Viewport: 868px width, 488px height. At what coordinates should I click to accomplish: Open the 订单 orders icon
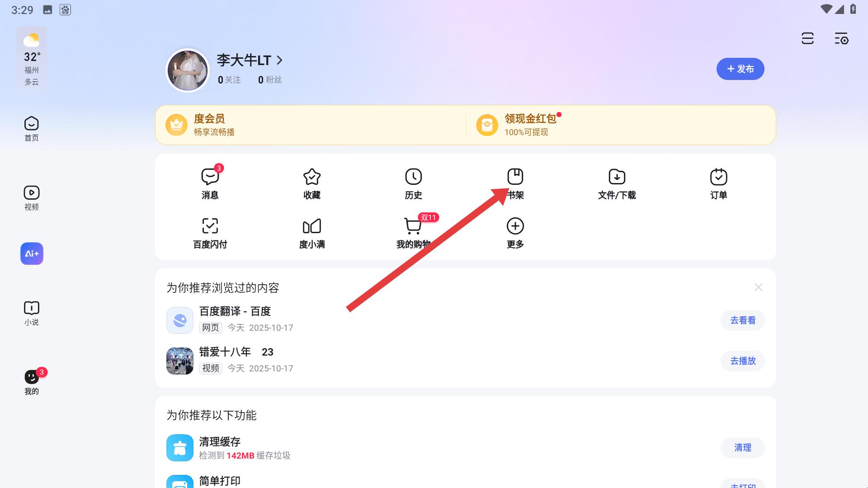click(x=719, y=177)
